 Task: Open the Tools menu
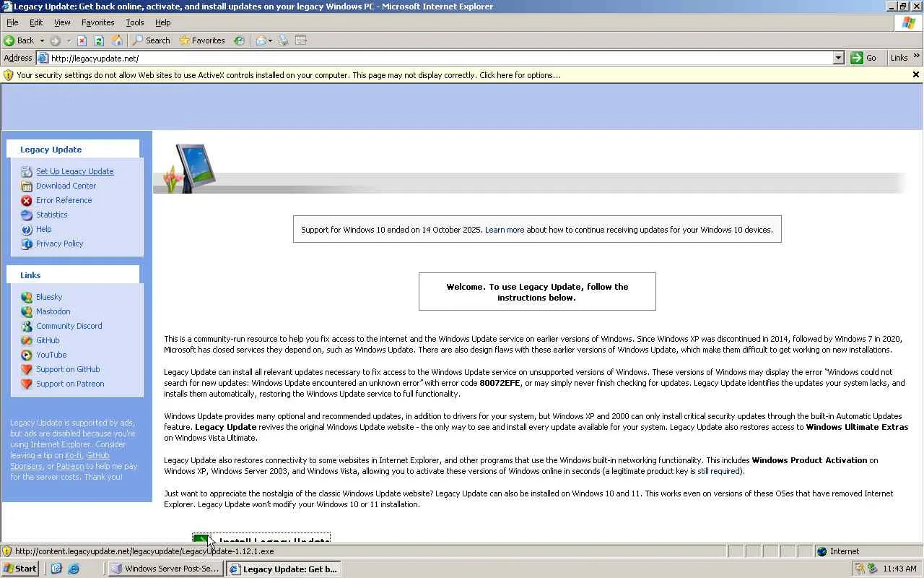pyautogui.click(x=135, y=22)
